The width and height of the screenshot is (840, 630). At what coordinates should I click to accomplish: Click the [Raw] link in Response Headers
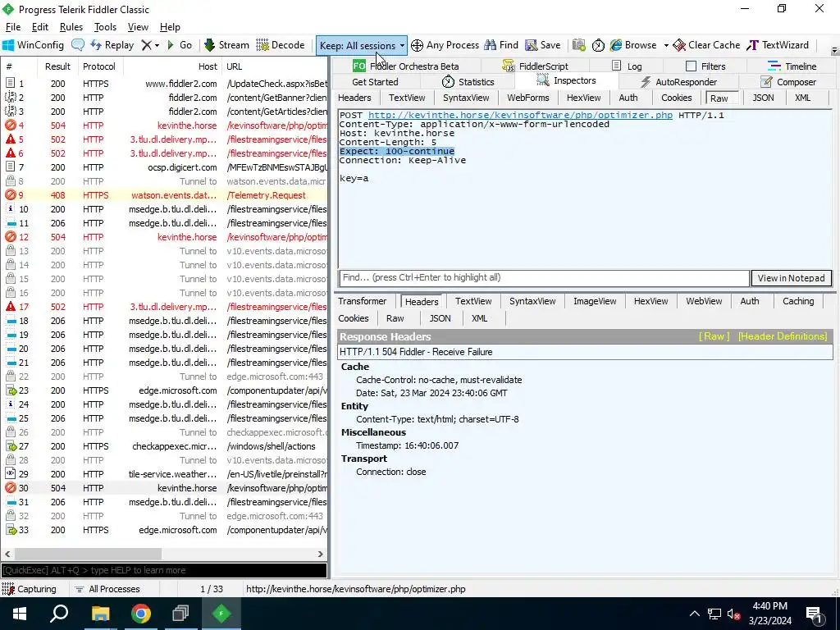pyautogui.click(x=714, y=336)
